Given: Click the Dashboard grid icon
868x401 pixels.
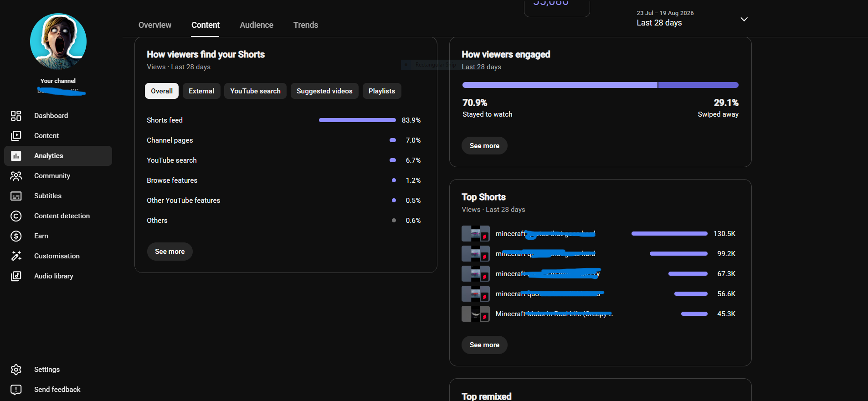Looking at the screenshot, I should (x=16, y=116).
